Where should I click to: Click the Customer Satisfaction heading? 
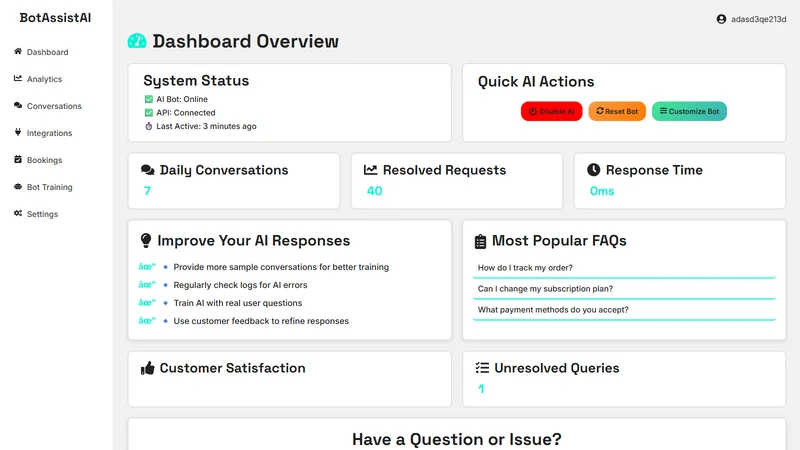pyautogui.click(x=233, y=368)
